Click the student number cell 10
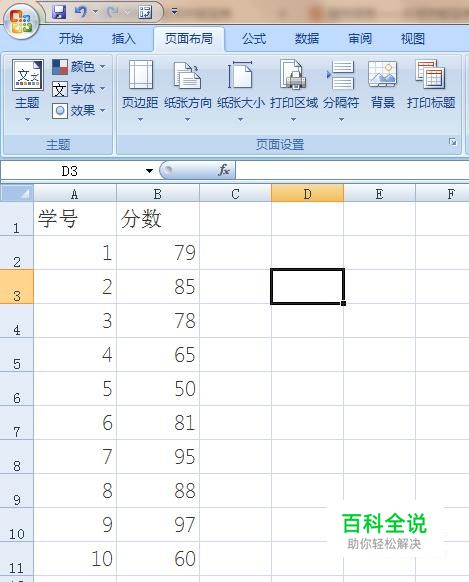This screenshot has width=469, height=582. point(75,559)
